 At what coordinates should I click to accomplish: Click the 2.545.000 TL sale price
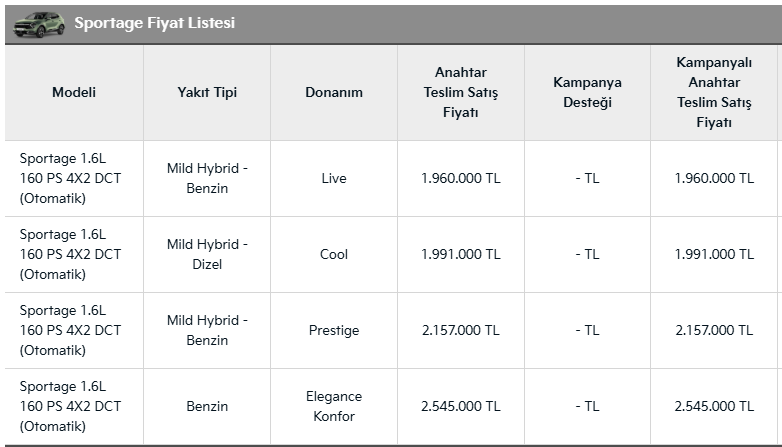click(x=460, y=406)
